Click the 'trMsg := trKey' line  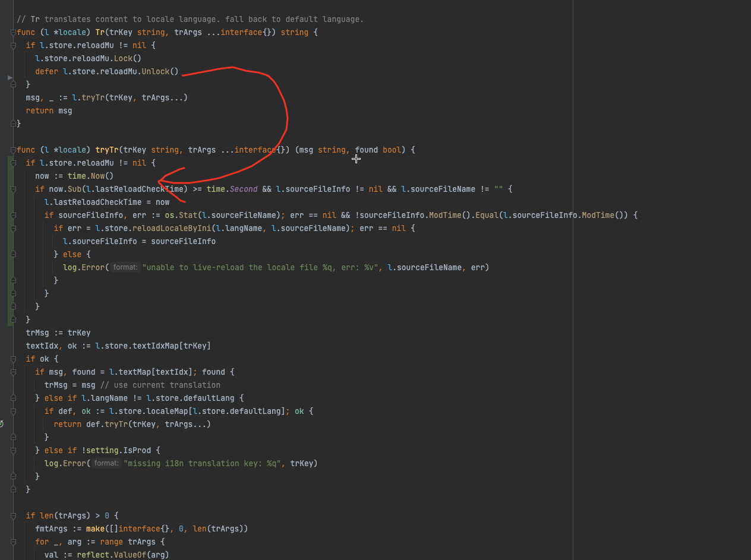58,333
